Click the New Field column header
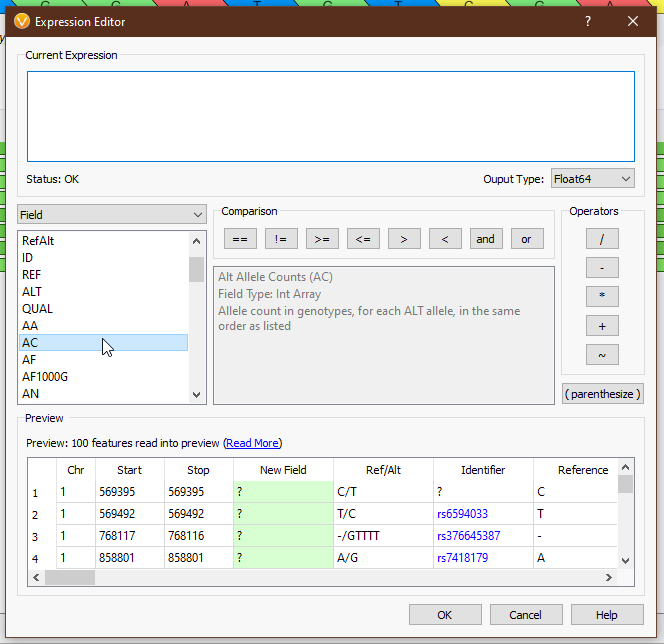This screenshot has height=644, width=664. tap(283, 470)
